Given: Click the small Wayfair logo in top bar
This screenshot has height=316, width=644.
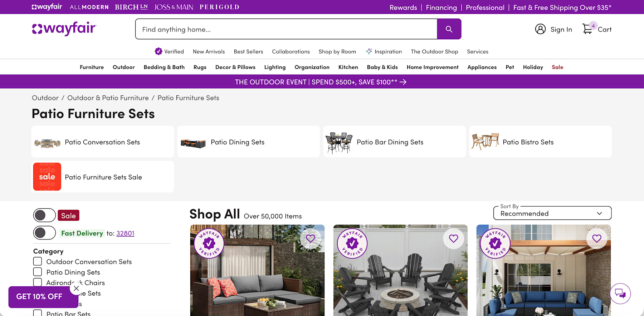Looking at the screenshot, I should (x=47, y=7).
